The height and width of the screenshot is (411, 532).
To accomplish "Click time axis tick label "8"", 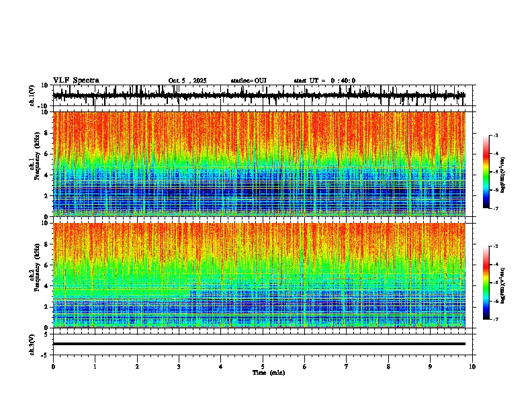I will point(388,367).
